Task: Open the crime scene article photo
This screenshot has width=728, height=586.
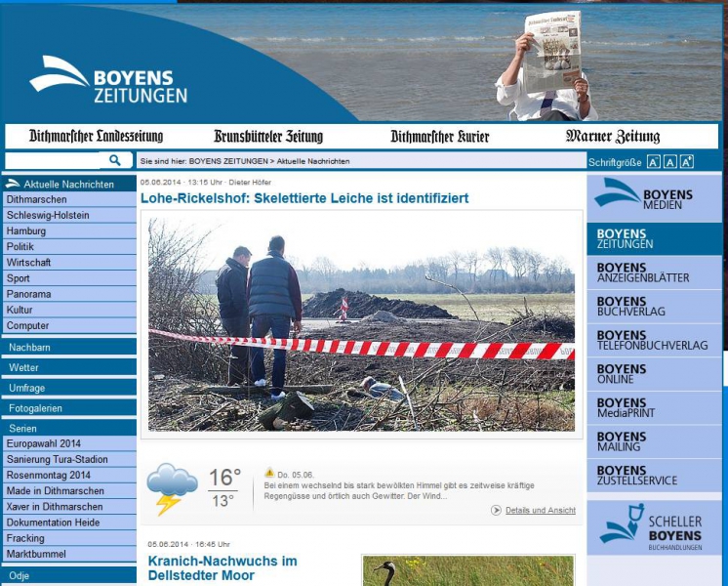Action: 361,323
